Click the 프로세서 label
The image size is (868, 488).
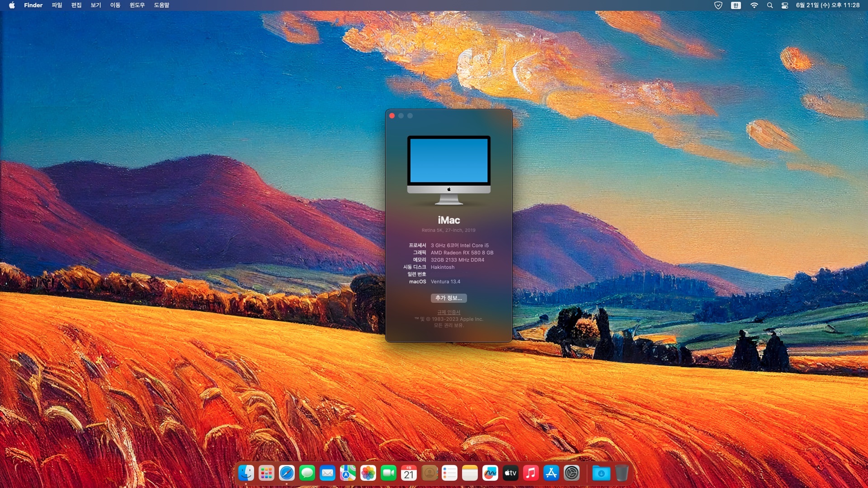(x=417, y=245)
